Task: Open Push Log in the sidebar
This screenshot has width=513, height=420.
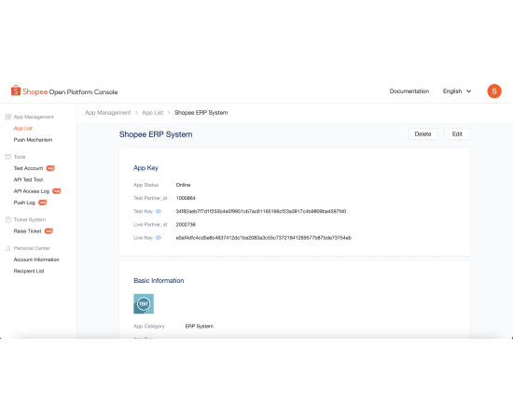Action: pos(24,203)
